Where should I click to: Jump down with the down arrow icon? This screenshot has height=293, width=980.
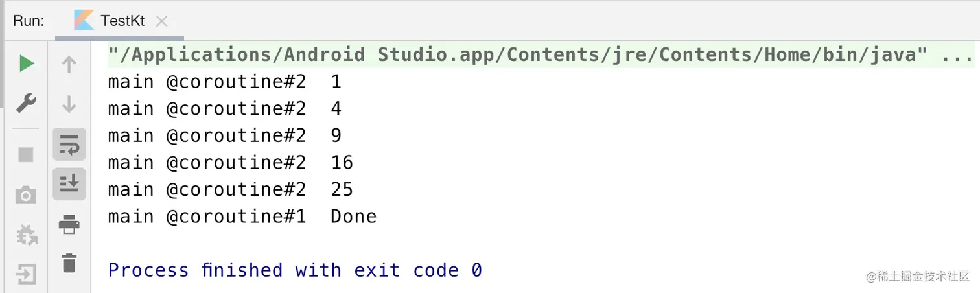[x=69, y=104]
